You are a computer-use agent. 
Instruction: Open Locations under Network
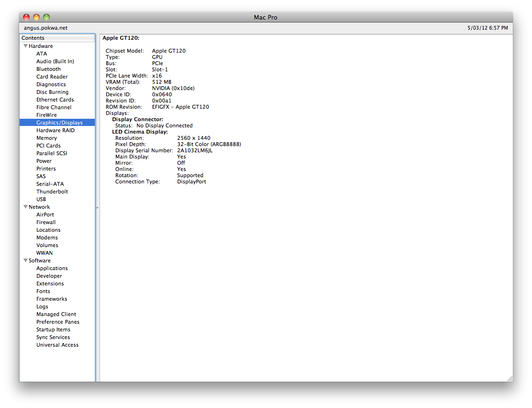pyautogui.click(x=48, y=230)
